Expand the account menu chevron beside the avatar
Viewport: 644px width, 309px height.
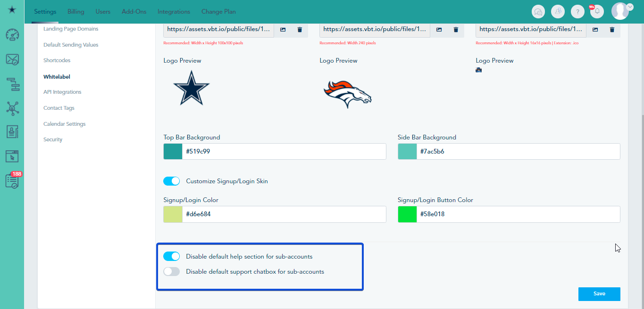coord(630,7)
